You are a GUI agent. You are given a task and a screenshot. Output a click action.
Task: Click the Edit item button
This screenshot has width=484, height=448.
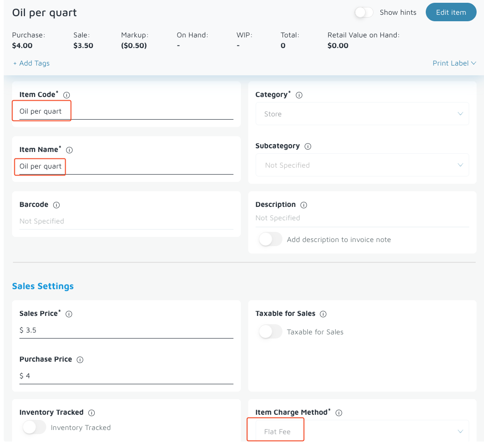[451, 12]
